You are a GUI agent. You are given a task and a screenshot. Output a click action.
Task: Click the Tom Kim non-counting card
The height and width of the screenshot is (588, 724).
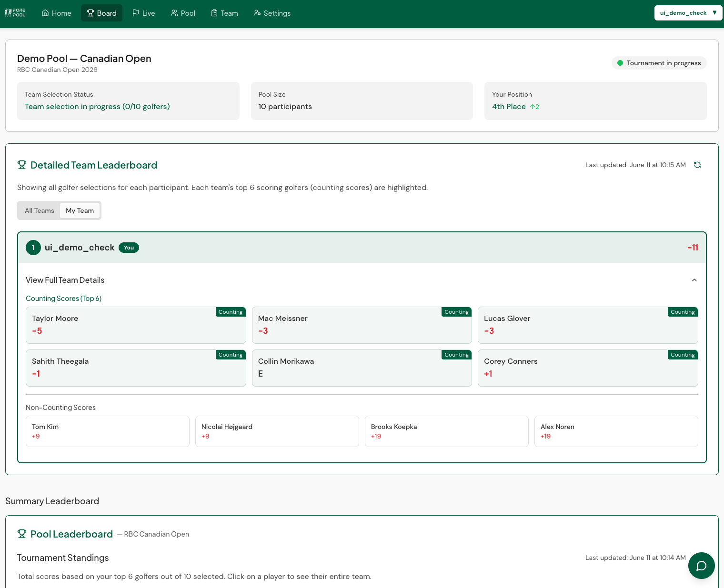[108, 431]
